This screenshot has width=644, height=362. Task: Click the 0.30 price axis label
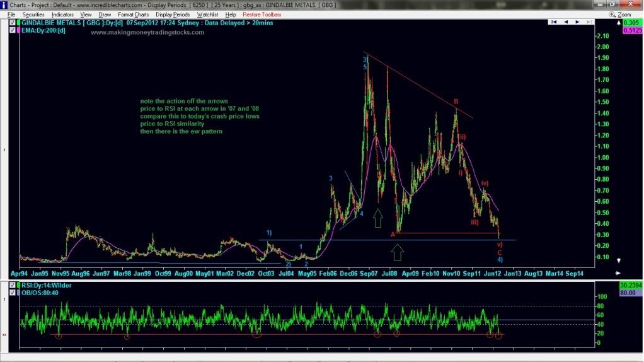click(603, 235)
